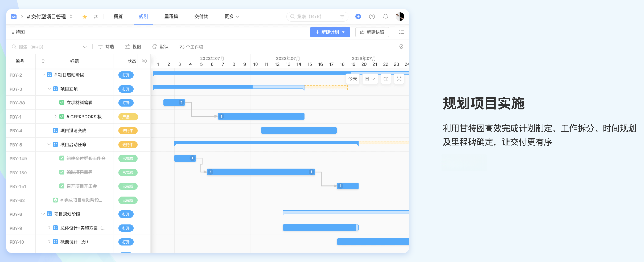Open column settings gear icon
The height and width of the screenshot is (262, 644).
pyautogui.click(x=144, y=61)
